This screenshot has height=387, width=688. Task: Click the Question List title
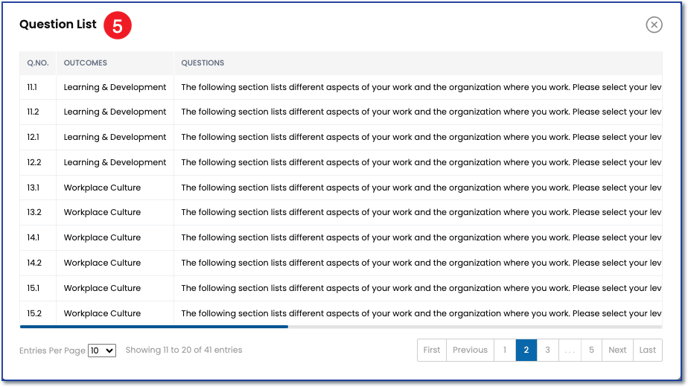[x=57, y=24]
